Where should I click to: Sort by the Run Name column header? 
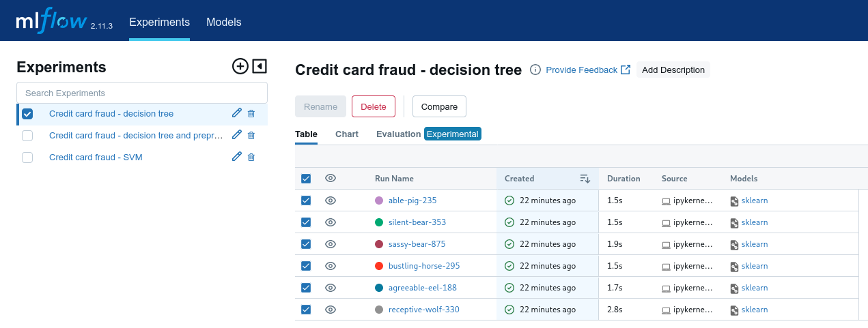click(x=394, y=179)
